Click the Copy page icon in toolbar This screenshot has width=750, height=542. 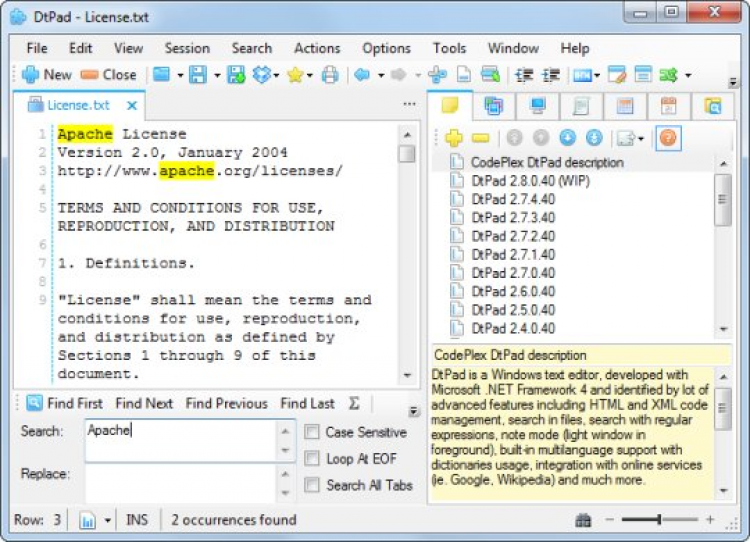click(463, 75)
